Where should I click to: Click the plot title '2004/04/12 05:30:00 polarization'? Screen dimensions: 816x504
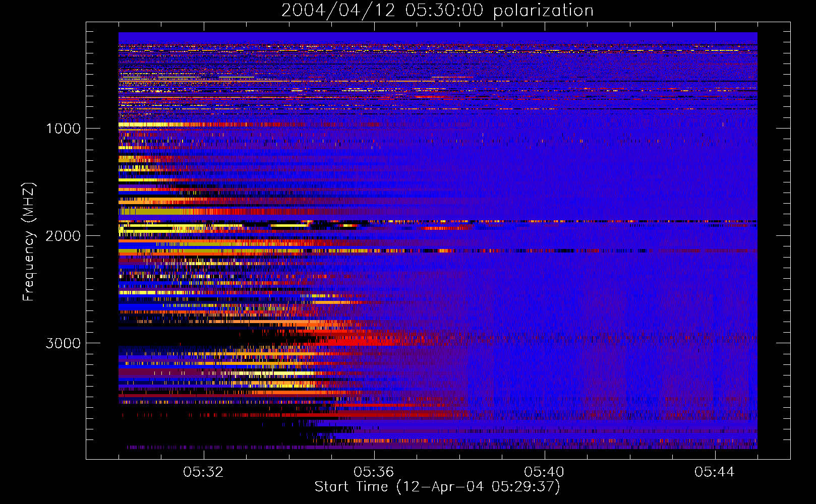[437, 11]
